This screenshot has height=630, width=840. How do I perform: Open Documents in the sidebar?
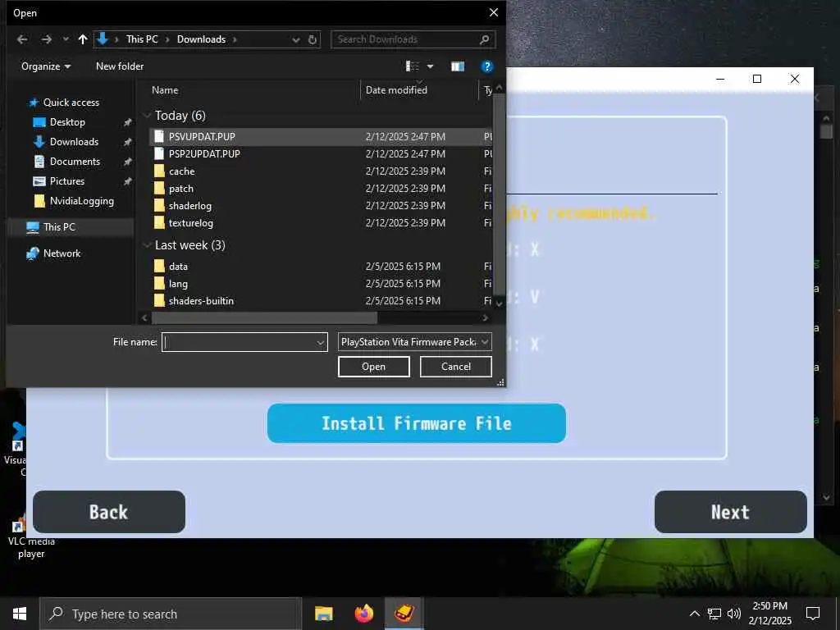click(75, 162)
